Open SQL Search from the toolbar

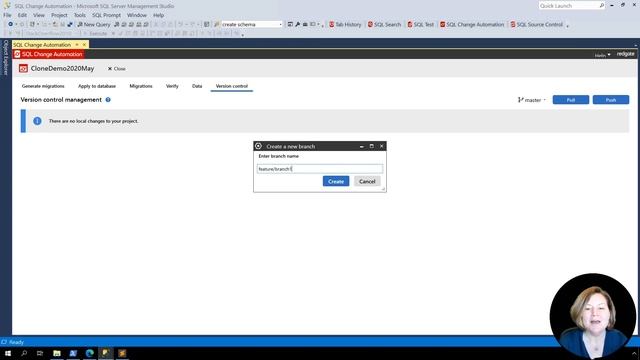point(384,24)
